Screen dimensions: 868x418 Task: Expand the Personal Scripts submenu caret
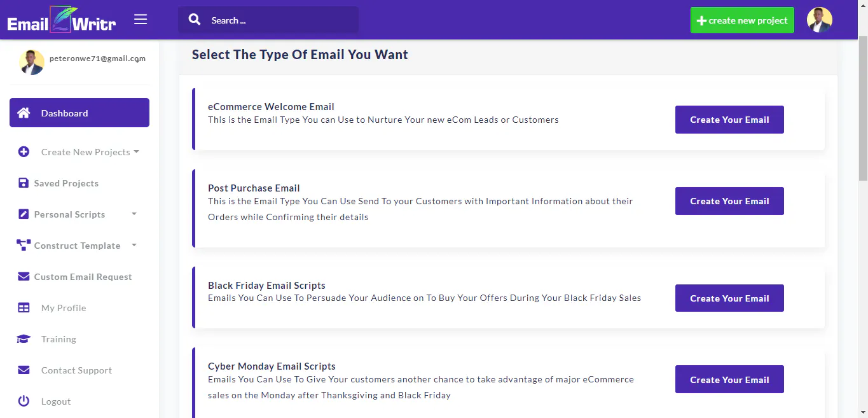(134, 214)
